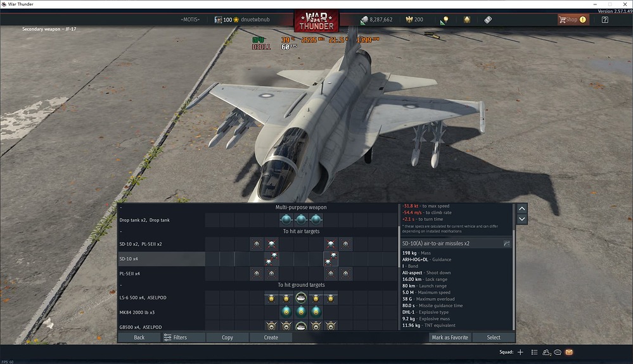Click the first drop tank slot icon
Image resolution: width=633 pixels, height=364 pixels.
point(286,220)
